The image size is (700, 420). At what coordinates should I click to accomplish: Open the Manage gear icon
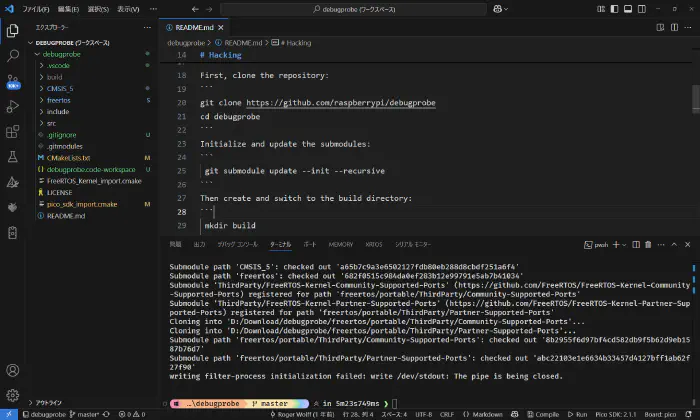point(12,395)
